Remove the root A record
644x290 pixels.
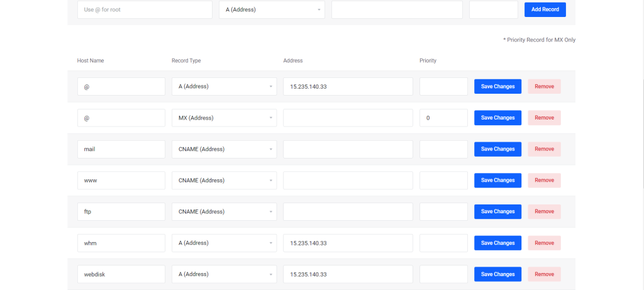544,86
